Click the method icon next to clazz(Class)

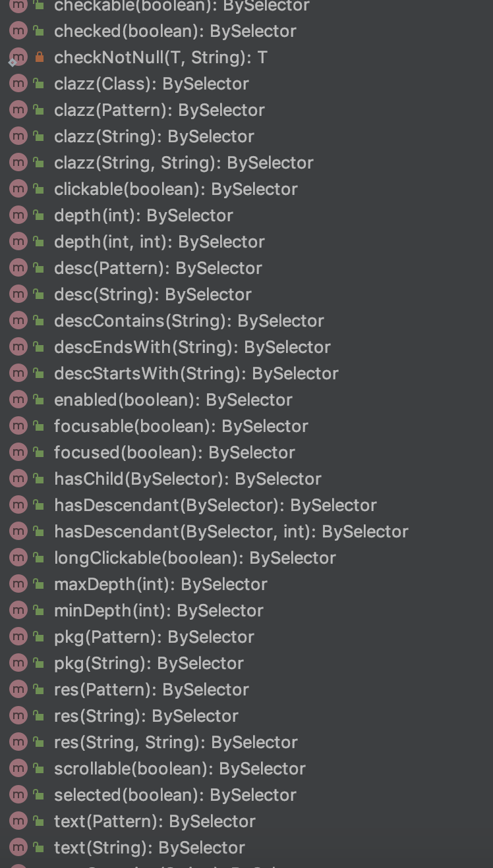click(18, 84)
